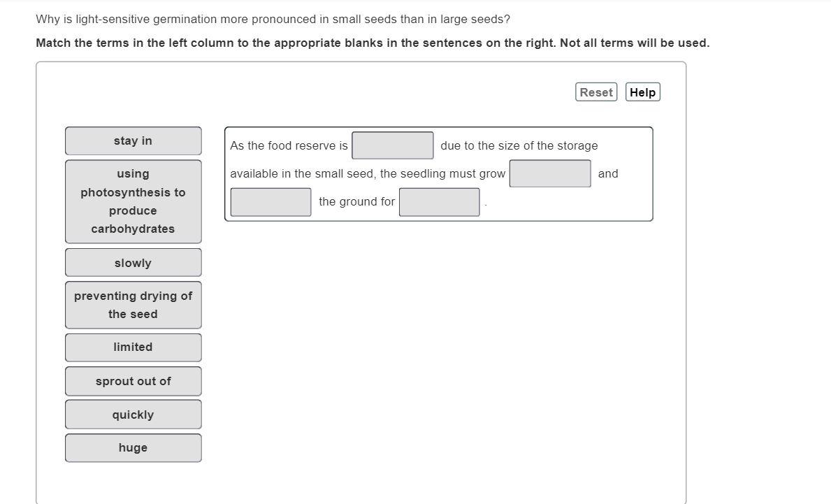Click the Reset button
831x504 pixels.
click(x=596, y=92)
